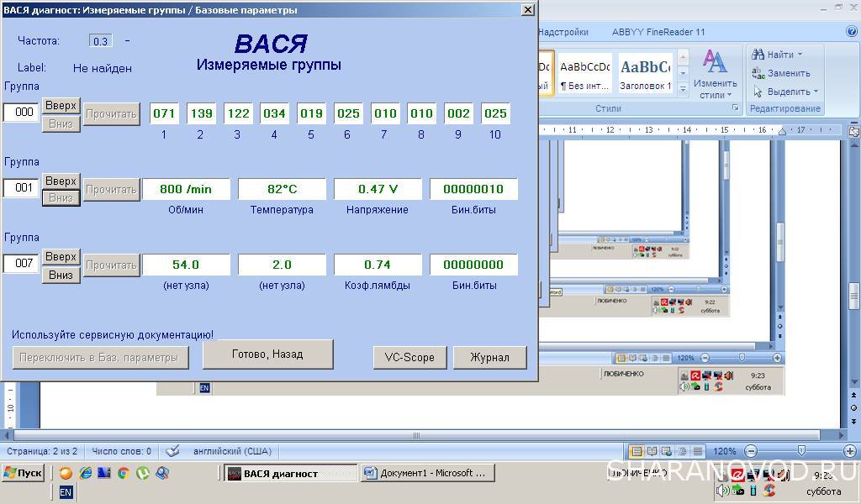
Task: Click the spell check icon in status bar
Action: click(x=172, y=451)
